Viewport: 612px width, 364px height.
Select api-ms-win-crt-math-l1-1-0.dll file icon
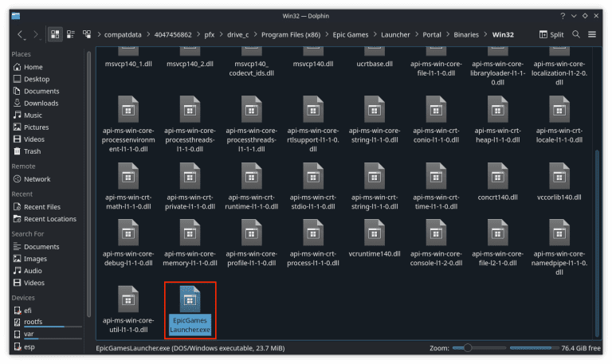(128, 176)
